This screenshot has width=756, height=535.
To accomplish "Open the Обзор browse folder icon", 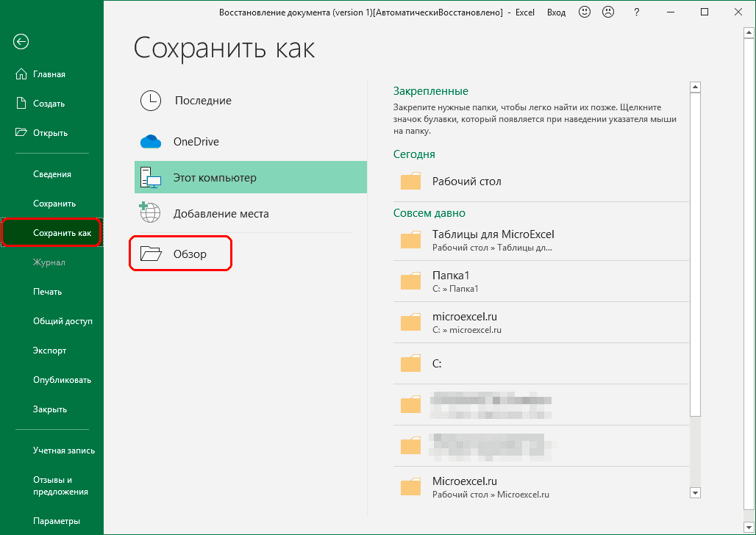I will (x=151, y=252).
